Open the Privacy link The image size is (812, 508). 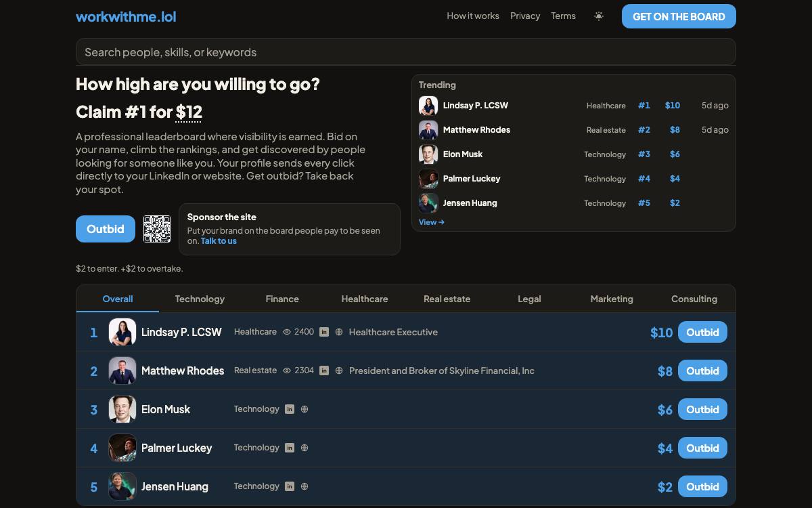point(525,16)
